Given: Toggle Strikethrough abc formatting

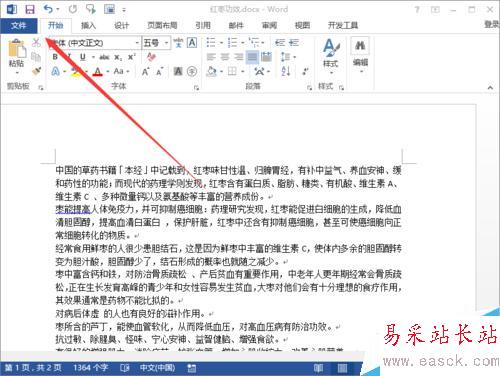Looking at the screenshot, I should [104, 57].
